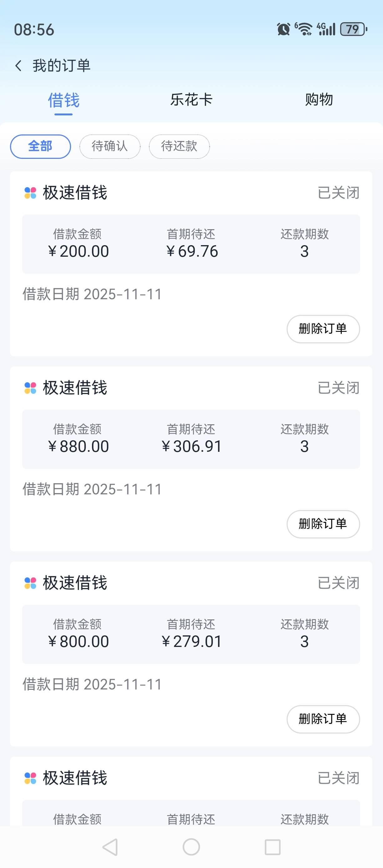Select the 待确认 filter chip
The height and width of the screenshot is (868, 383).
point(110,146)
